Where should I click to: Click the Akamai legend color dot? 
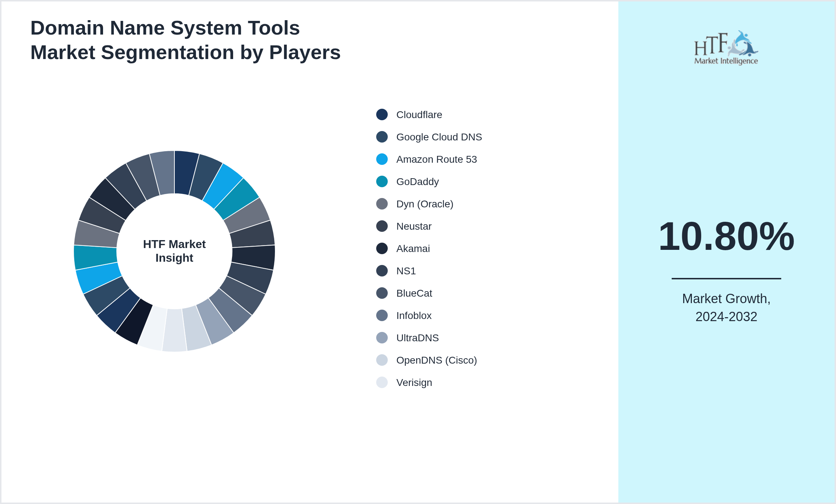click(382, 248)
